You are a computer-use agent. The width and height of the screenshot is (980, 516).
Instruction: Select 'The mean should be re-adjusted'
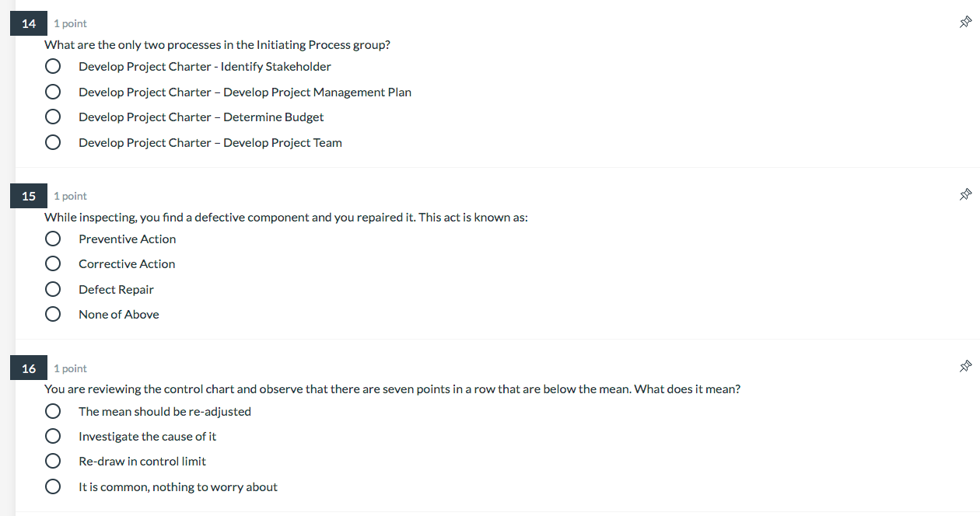[52, 410]
